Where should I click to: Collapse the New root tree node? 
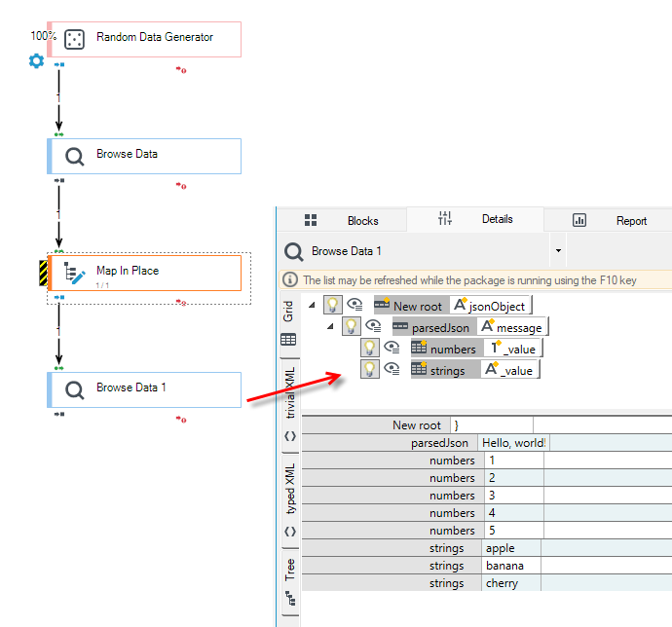[312, 305]
